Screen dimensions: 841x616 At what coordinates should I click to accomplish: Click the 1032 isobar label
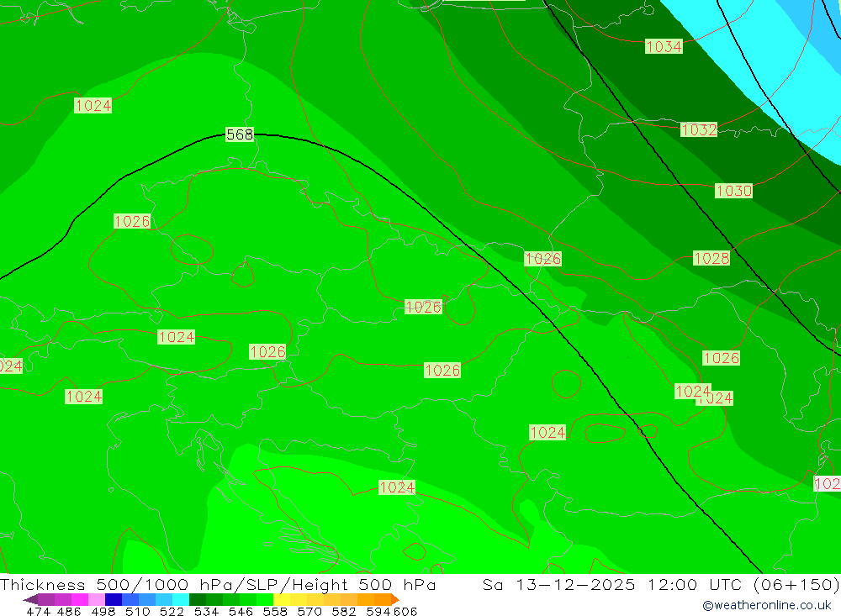point(698,129)
